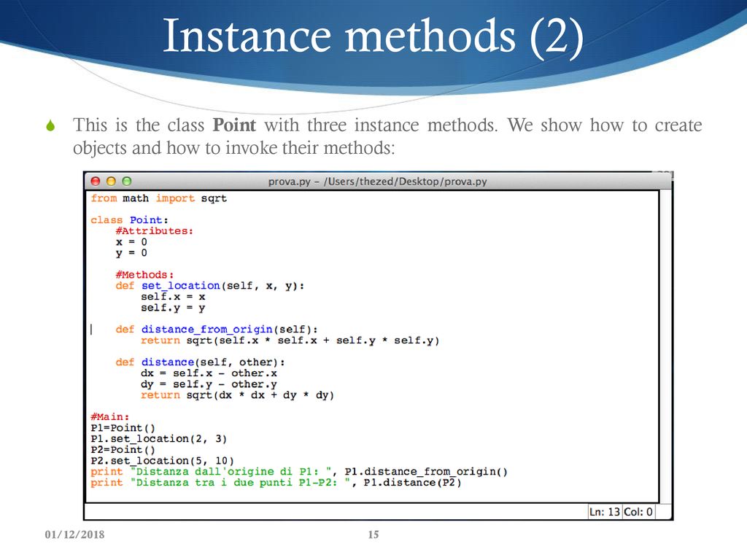The image size is (747, 560).
Task: Click the print 'Distanza dall'origine di P1' line
Action: tap(299, 472)
